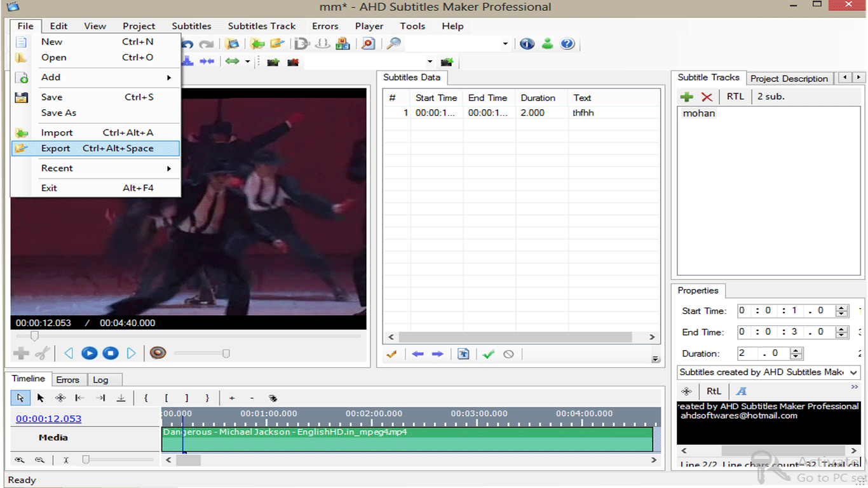
Task: Open the blue info about icon
Action: 527,44
